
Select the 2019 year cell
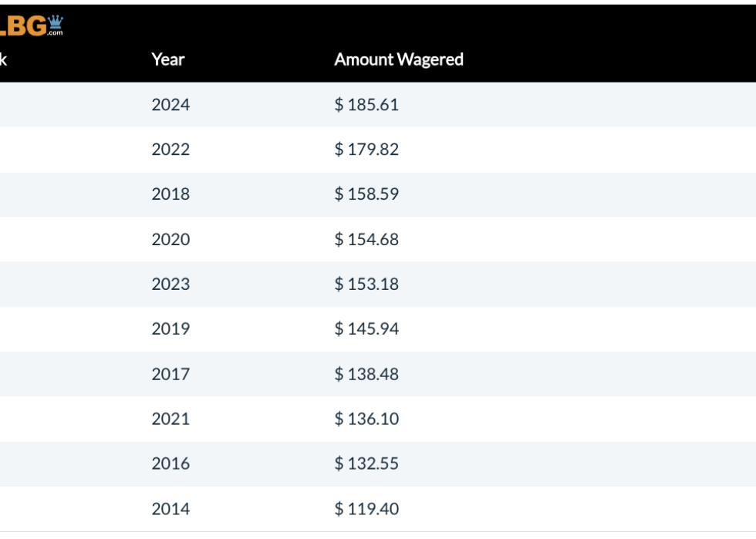170,328
